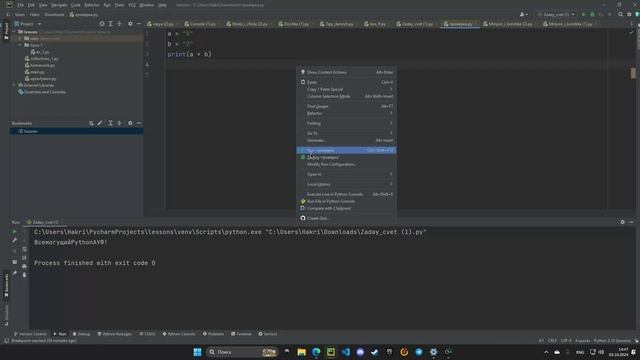Expand all in Project panel header

(111, 24)
